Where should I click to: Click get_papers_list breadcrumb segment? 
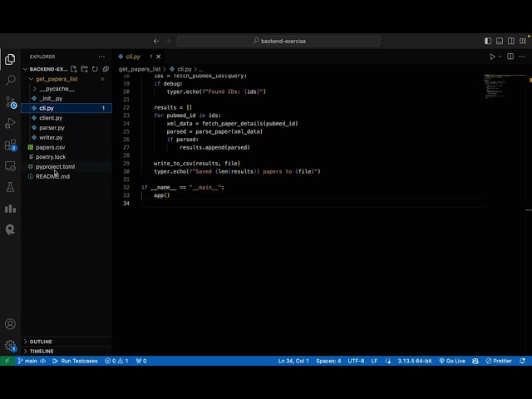pos(140,69)
